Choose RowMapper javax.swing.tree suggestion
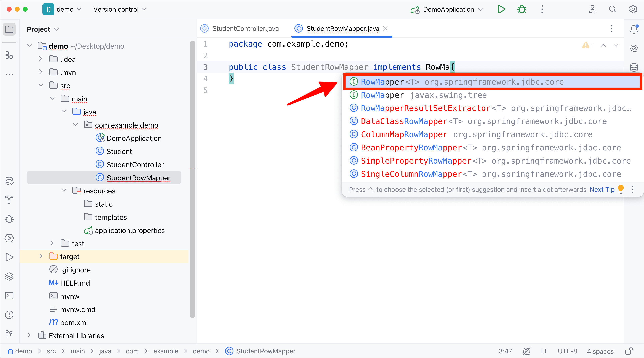 (492, 95)
